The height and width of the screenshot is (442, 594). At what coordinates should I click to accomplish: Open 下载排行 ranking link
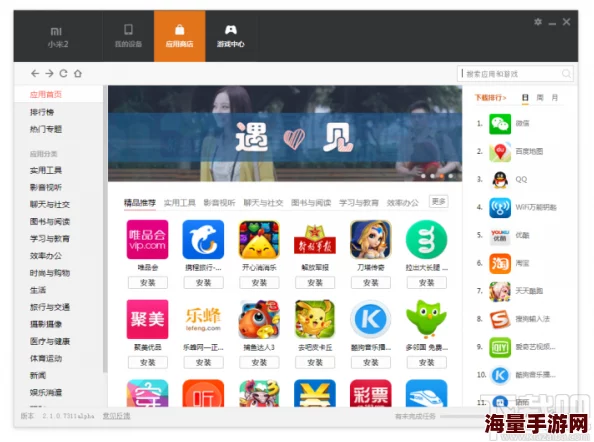pyautogui.click(x=491, y=98)
